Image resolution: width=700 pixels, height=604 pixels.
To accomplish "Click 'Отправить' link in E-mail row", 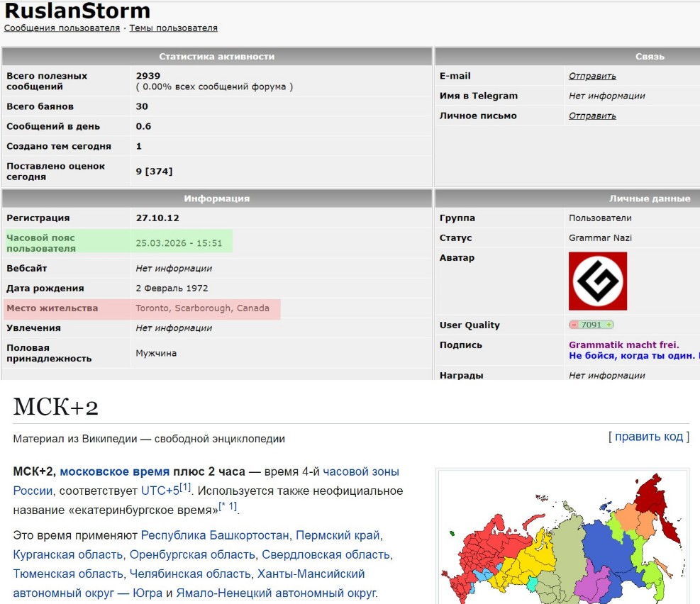I will (592, 76).
